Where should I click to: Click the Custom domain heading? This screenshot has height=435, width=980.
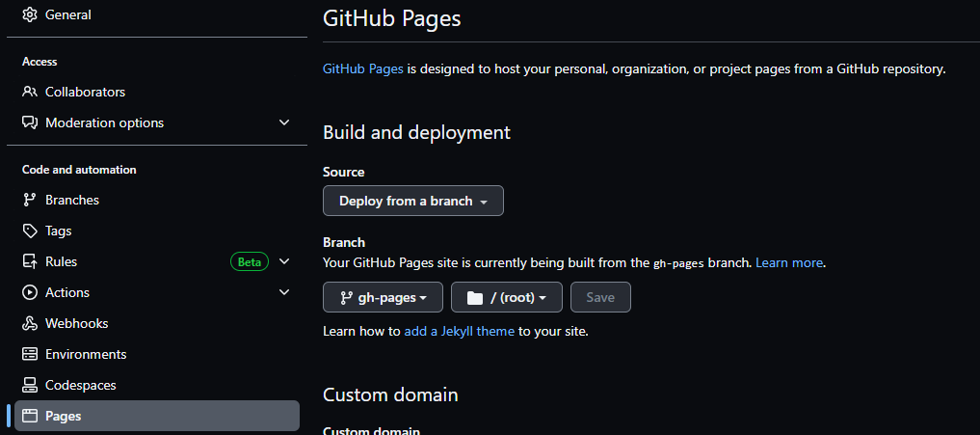tap(390, 394)
